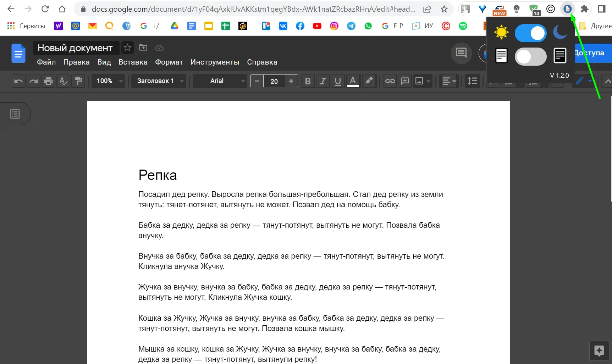
Task: Decrease font size with minus button
Action: tap(257, 81)
